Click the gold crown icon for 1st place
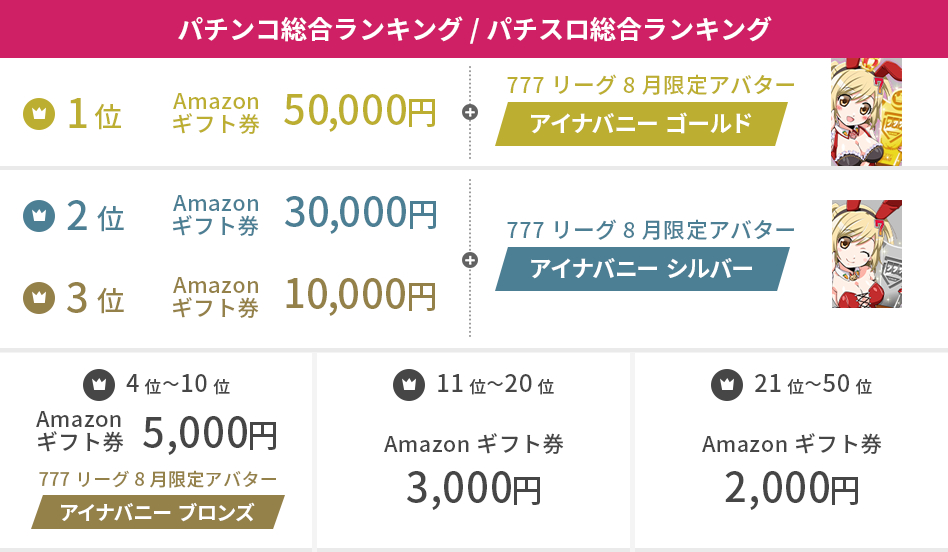Viewport: 948px width, 552px height. tap(38, 113)
